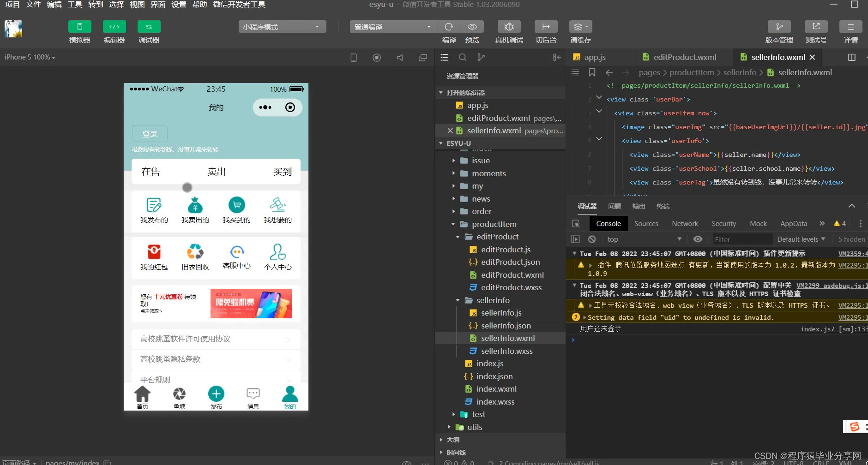The width and height of the screenshot is (868, 465).
Task: Open the explorer list icon
Action: tap(444, 57)
